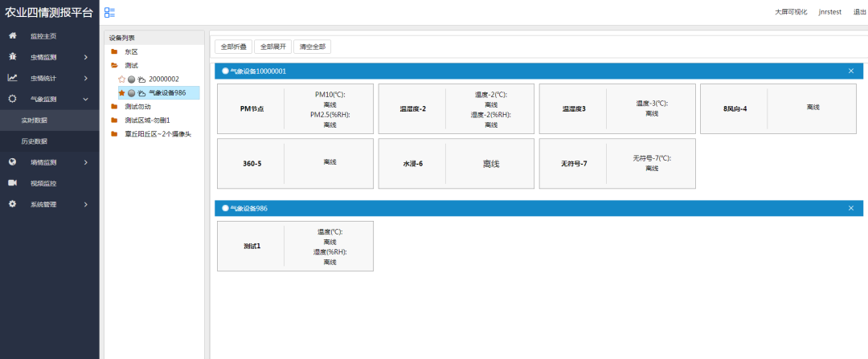This screenshot has width=868, height=359.
Task: Click the line chart icon for 虫情统计
Action: pyautogui.click(x=12, y=78)
